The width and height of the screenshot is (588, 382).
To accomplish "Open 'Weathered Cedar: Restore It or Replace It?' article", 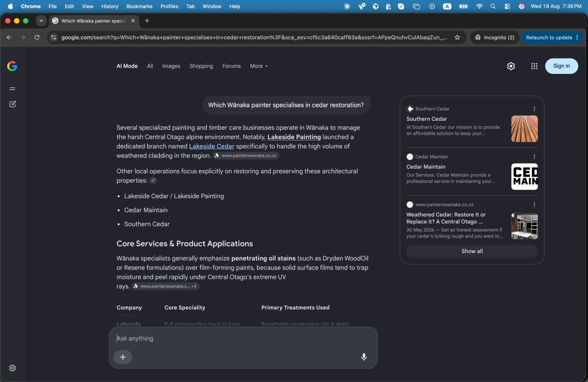I will tap(446, 218).
